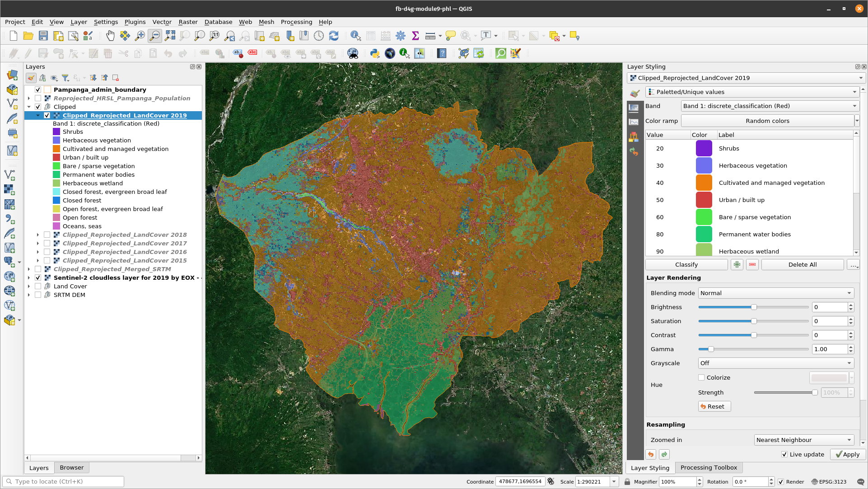
Task: Click the Zoom In magnifier tool
Action: [x=140, y=36]
